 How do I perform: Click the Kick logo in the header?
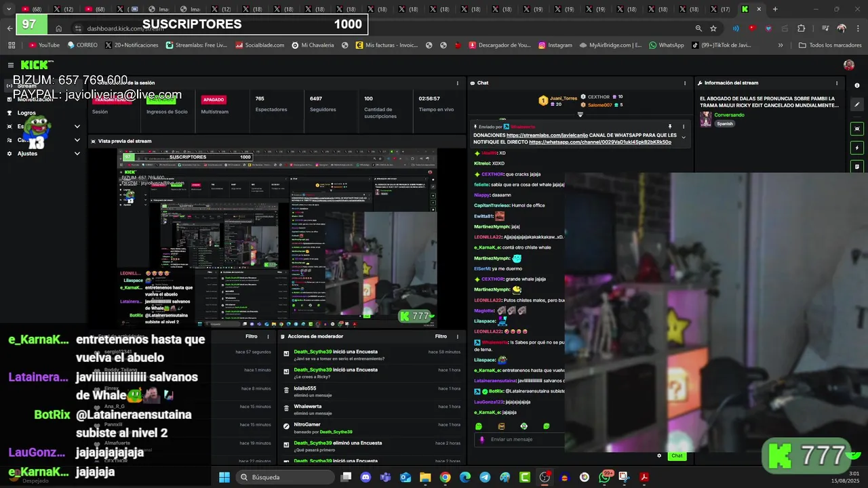36,65
